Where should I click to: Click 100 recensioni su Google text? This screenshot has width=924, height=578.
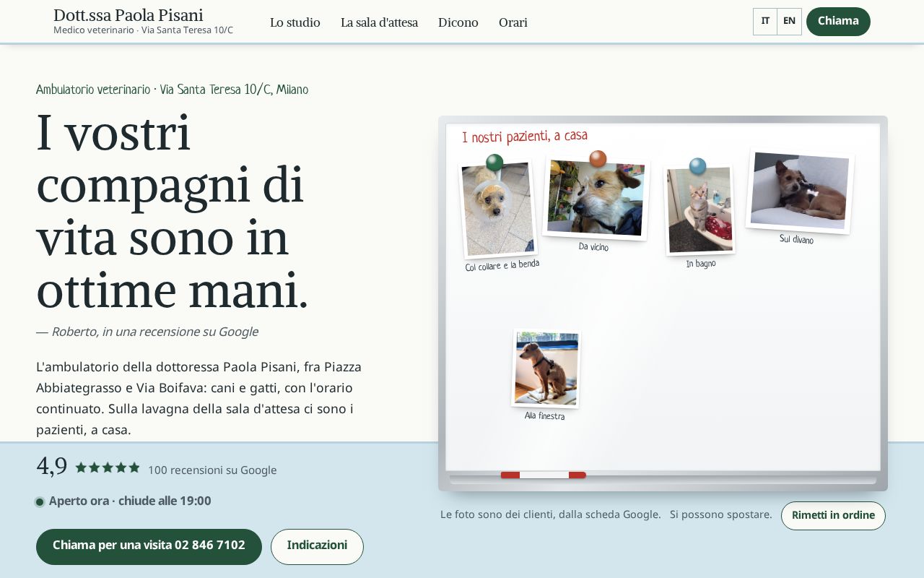click(x=212, y=470)
